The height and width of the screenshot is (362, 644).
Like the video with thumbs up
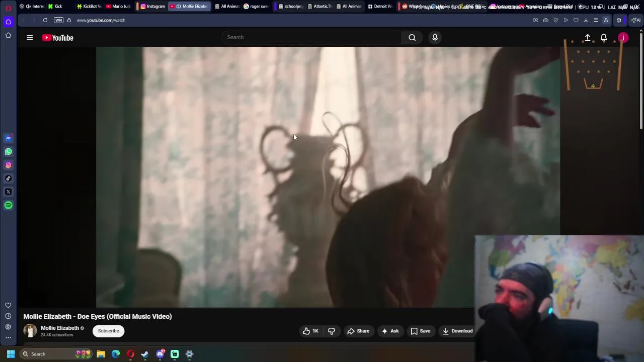click(x=310, y=331)
